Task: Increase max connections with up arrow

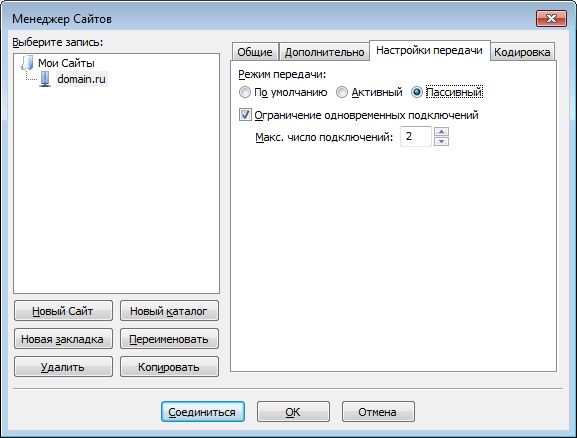Action: (x=441, y=131)
